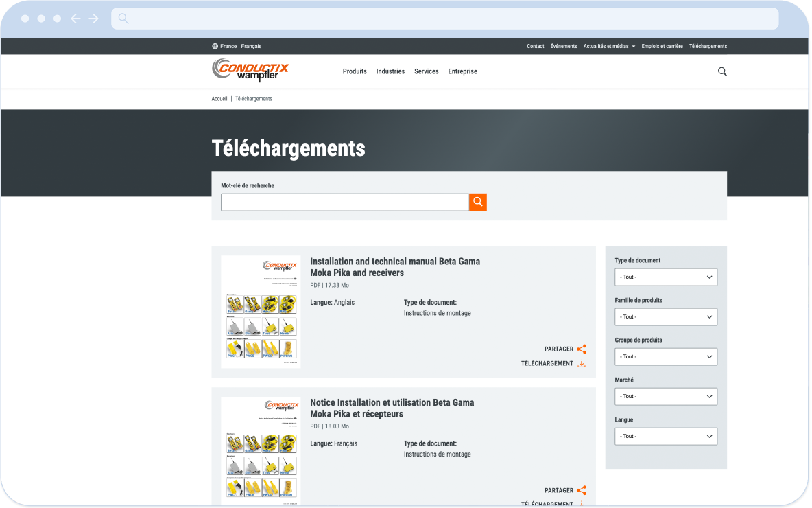The image size is (812, 508).
Task: Open the Groupe de produits dropdown
Action: coord(665,357)
